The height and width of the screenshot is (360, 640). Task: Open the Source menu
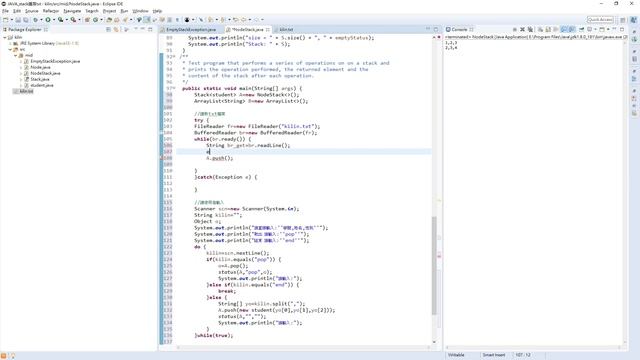(31, 11)
